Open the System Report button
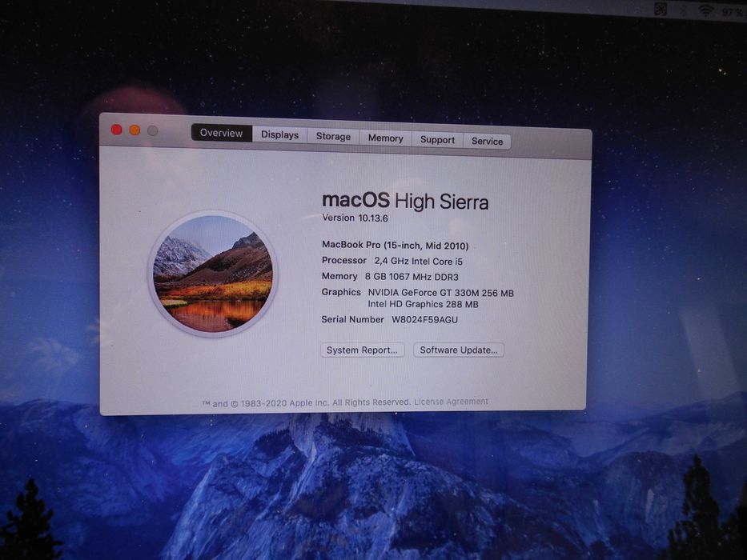This screenshot has width=747, height=560. (x=363, y=350)
